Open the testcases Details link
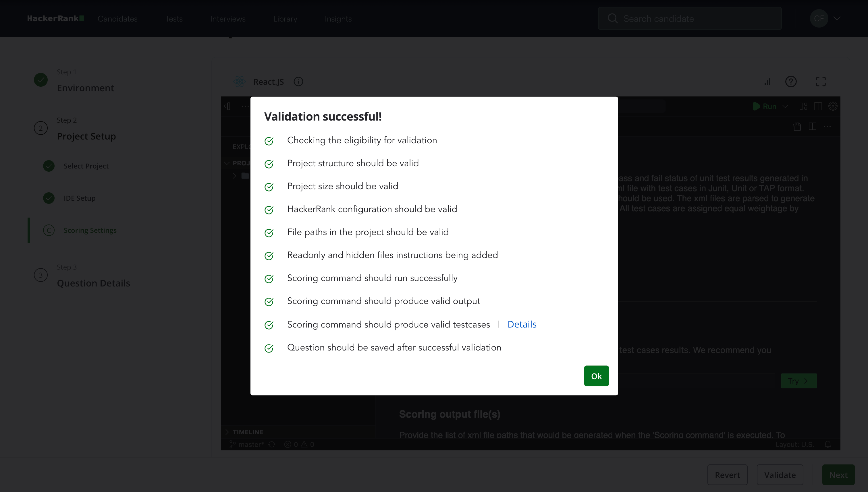The width and height of the screenshot is (868, 492). (x=522, y=324)
